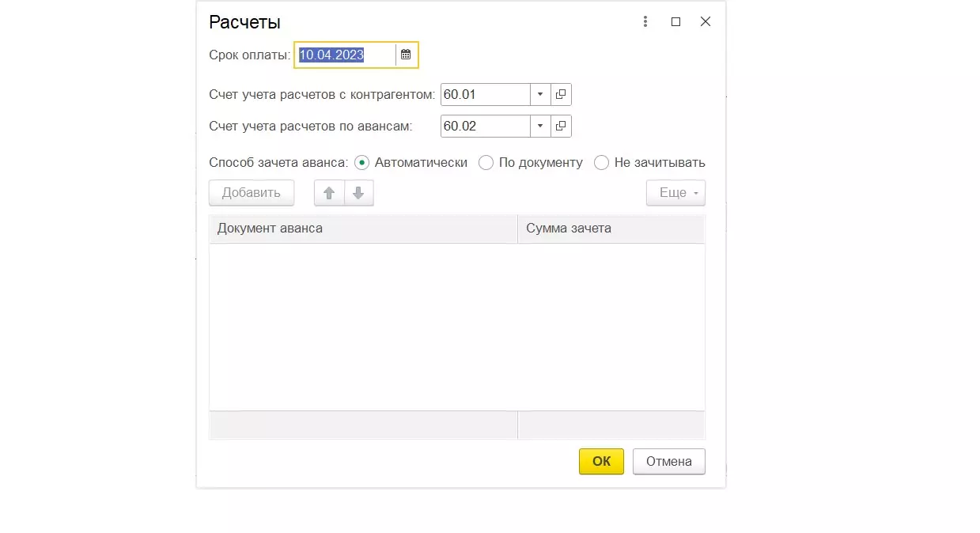Select the Автоматически radio option
Image resolution: width=980 pixels, height=533 pixels.
[x=362, y=162]
